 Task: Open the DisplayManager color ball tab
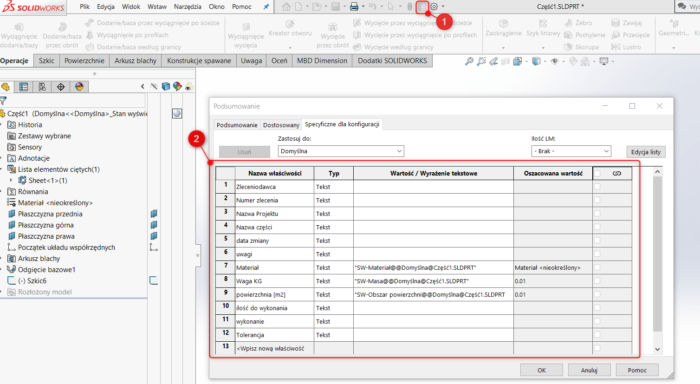79,87
